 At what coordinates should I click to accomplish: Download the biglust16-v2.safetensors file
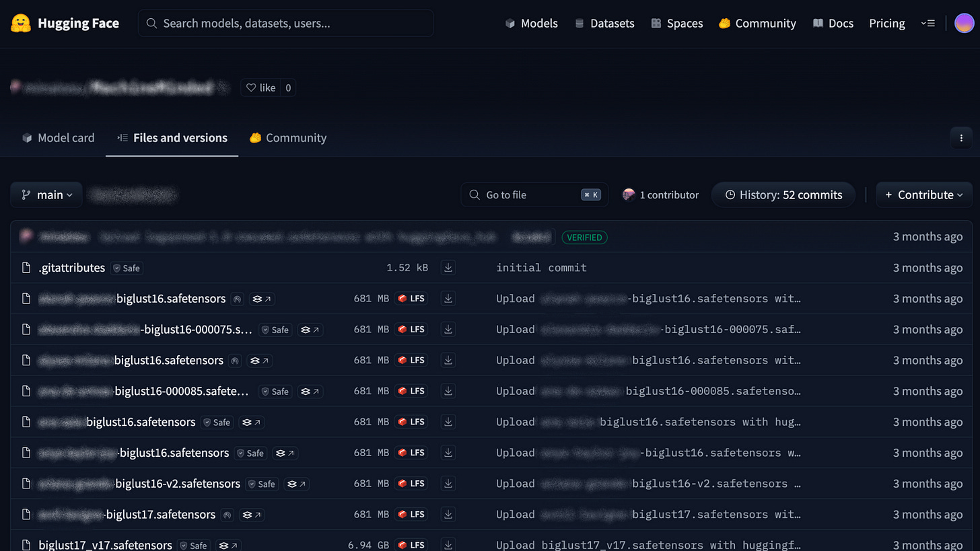[448, 484]
